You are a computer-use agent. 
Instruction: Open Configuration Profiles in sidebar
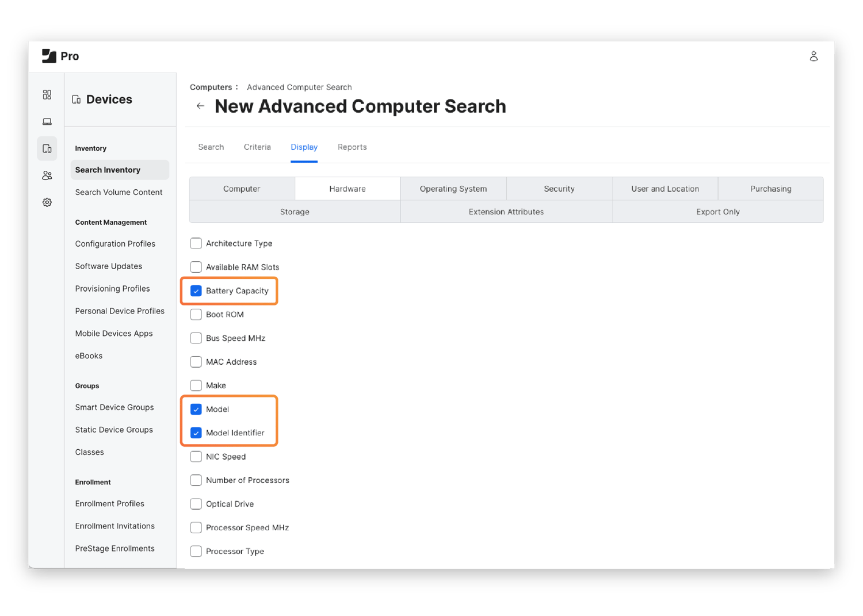click(115, 244)
